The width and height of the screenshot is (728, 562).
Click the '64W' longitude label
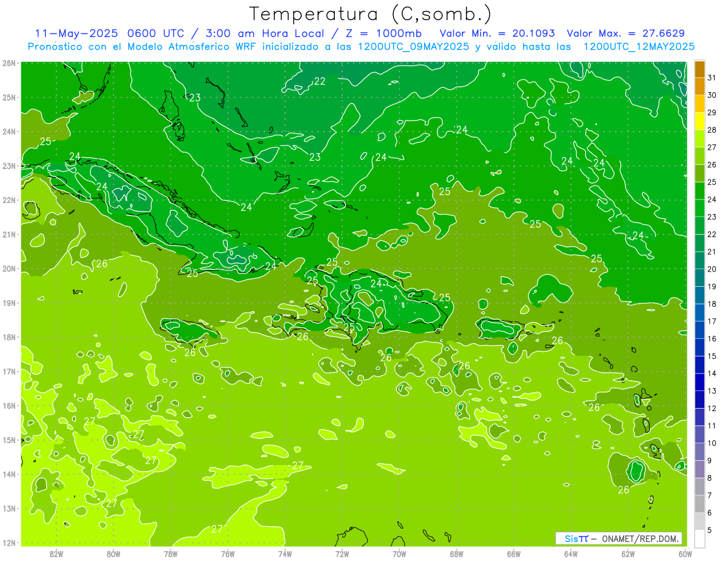tap(571, 554)
